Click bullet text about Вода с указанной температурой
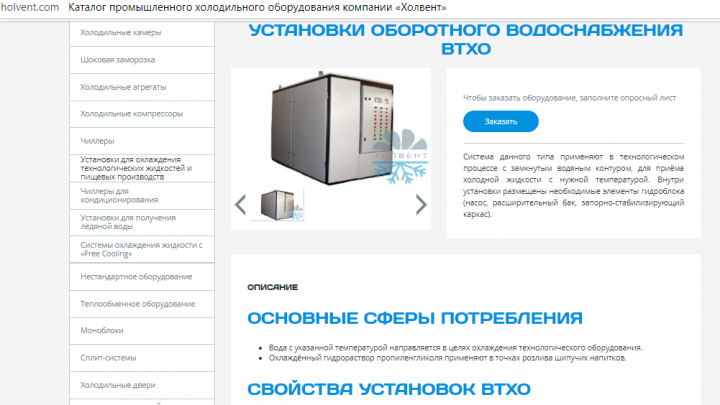 tap(456, 348)
